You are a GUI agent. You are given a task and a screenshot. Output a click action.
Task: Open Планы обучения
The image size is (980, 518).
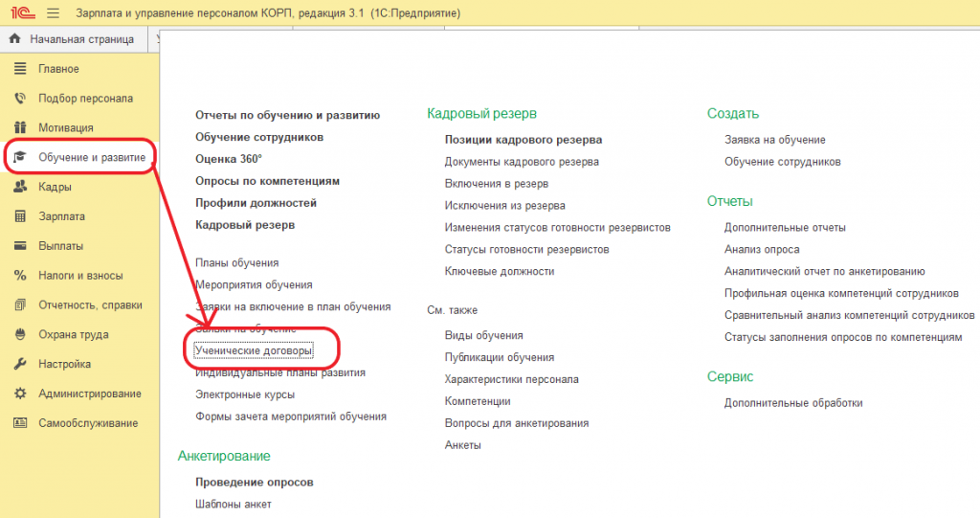click(237, 262)
